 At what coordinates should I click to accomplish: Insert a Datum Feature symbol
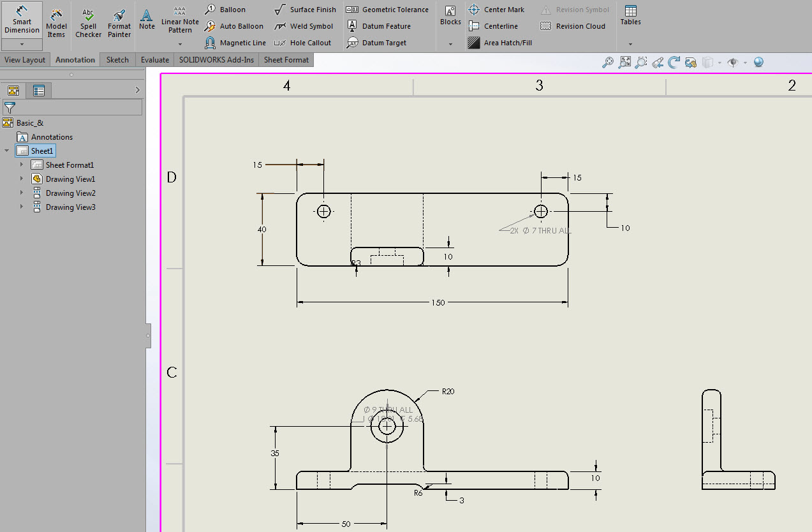(x=378, y=26)
